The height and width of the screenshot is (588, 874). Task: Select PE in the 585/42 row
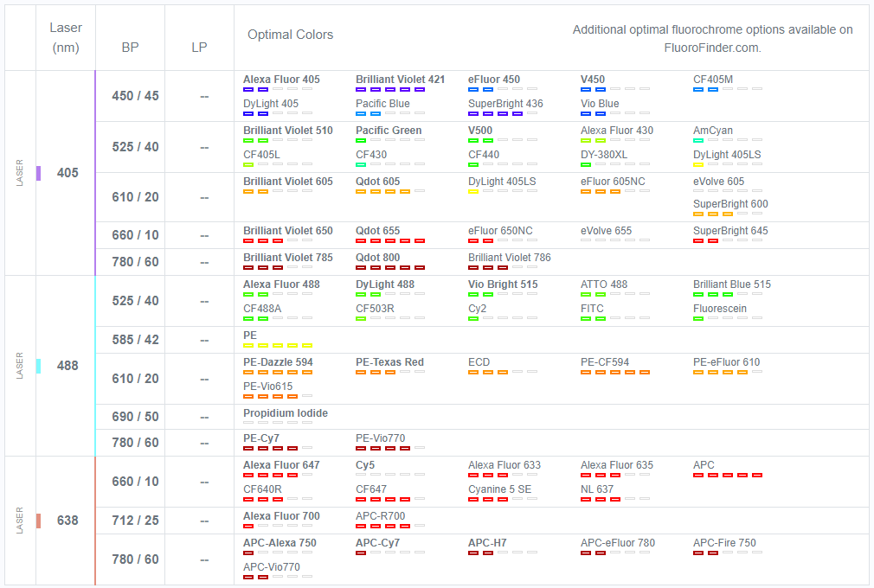coord(250,336)
